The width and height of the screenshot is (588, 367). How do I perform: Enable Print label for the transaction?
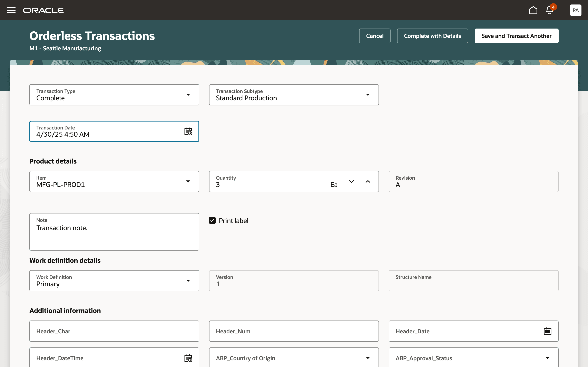point(212,220)
